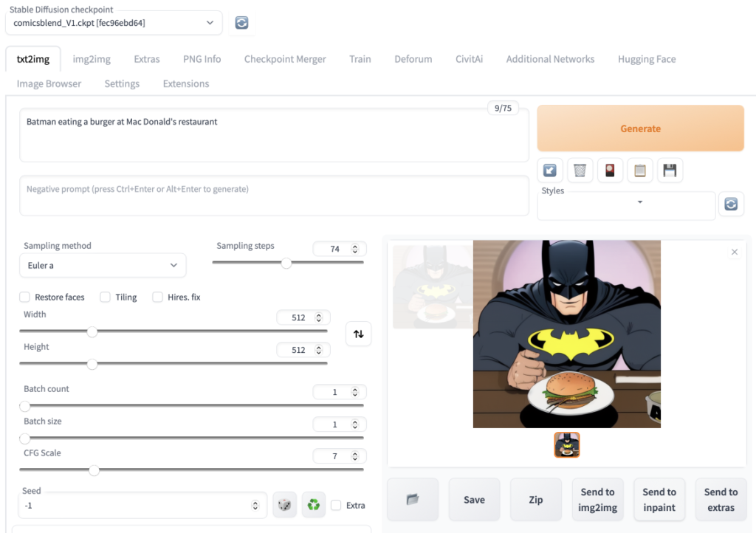Open the Extras tab

pyautogui.click(x=147, y=59)
